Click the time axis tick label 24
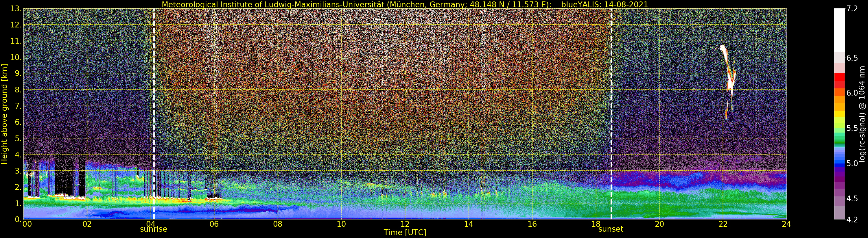This screenshot has height=238, width=868. pyautogui.click(x=786, y=224)
